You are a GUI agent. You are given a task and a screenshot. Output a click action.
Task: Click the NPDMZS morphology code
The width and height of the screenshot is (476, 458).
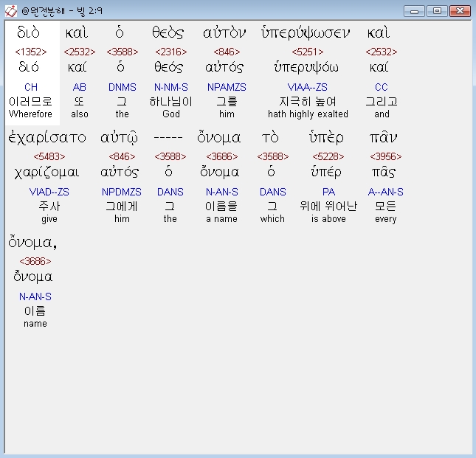tap(122, 192)
